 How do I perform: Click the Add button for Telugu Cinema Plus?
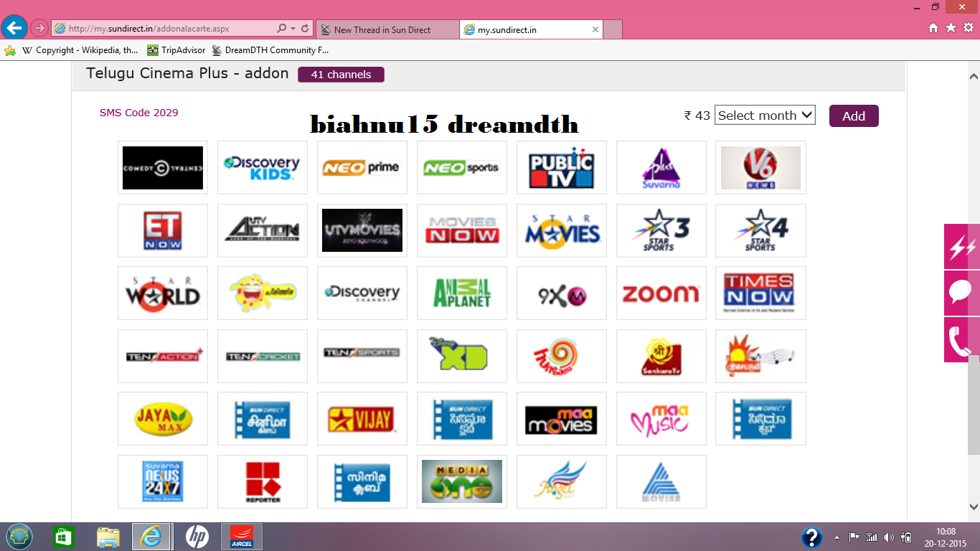point(854,116)
